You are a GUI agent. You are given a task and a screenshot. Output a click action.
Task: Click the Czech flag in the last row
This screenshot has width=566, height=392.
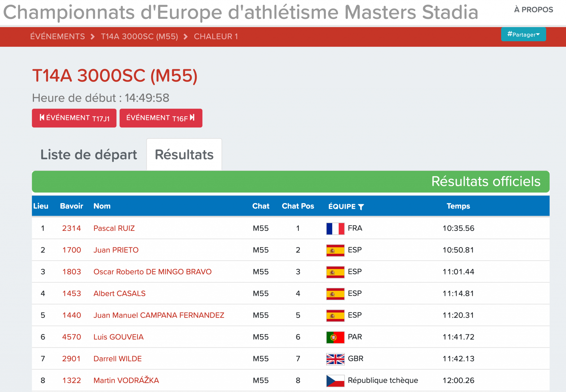335,381
